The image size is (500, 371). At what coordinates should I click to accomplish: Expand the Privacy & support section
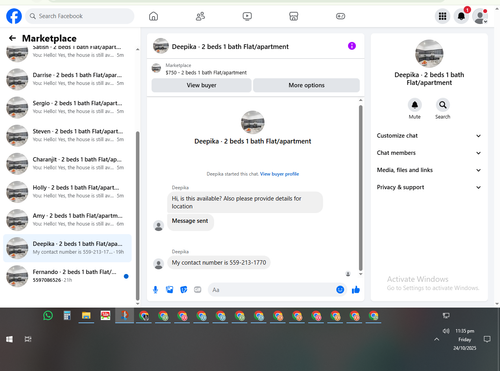429,187
